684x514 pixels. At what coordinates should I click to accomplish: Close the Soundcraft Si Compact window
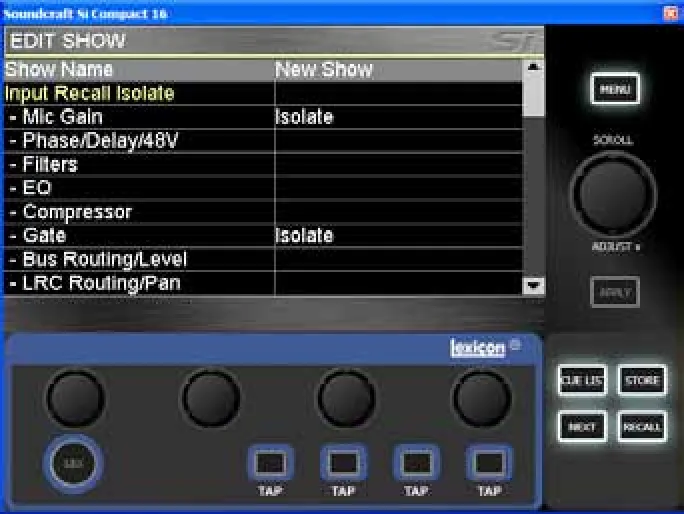(671, 13)
